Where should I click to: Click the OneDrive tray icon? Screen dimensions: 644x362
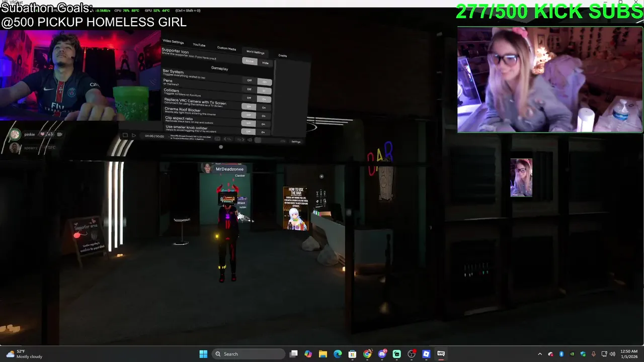550,354
